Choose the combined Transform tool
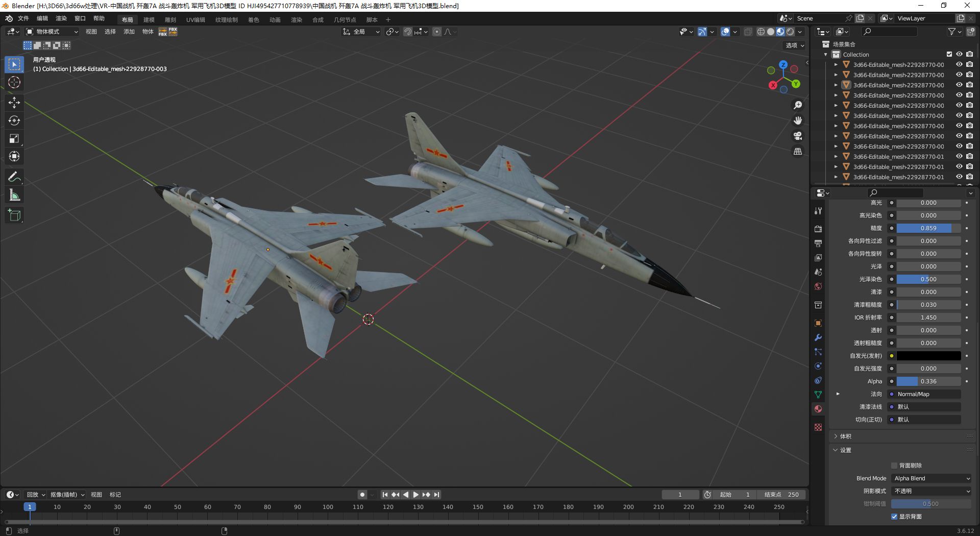The height and width of the screenshot is (536, 980). (x=14, y=156)
